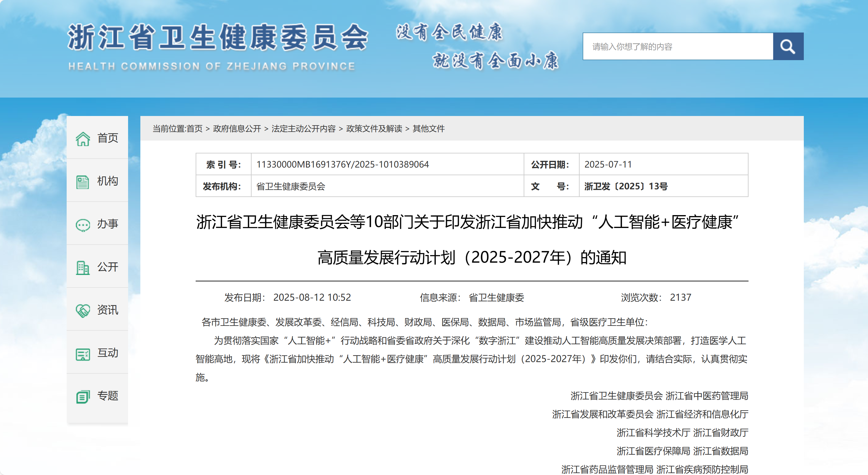Click the source value 省卫生健康委
This screenshot has width=868, height=475.
pyautogui.click(x=496, y=297)
